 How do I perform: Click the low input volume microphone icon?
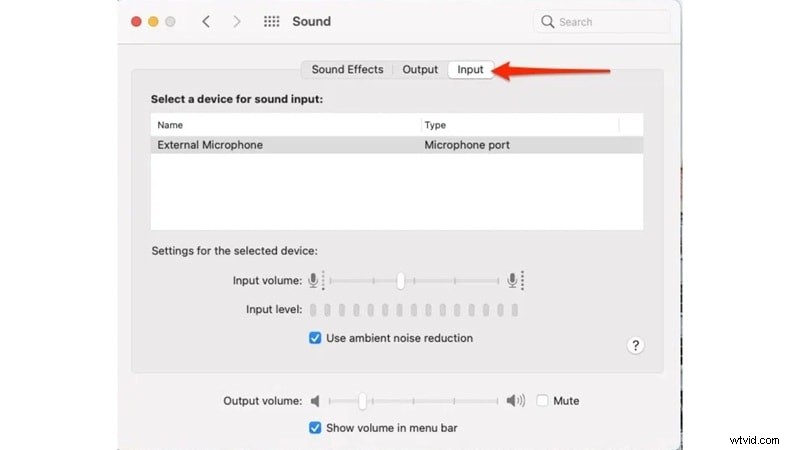[x=314, y=281]
